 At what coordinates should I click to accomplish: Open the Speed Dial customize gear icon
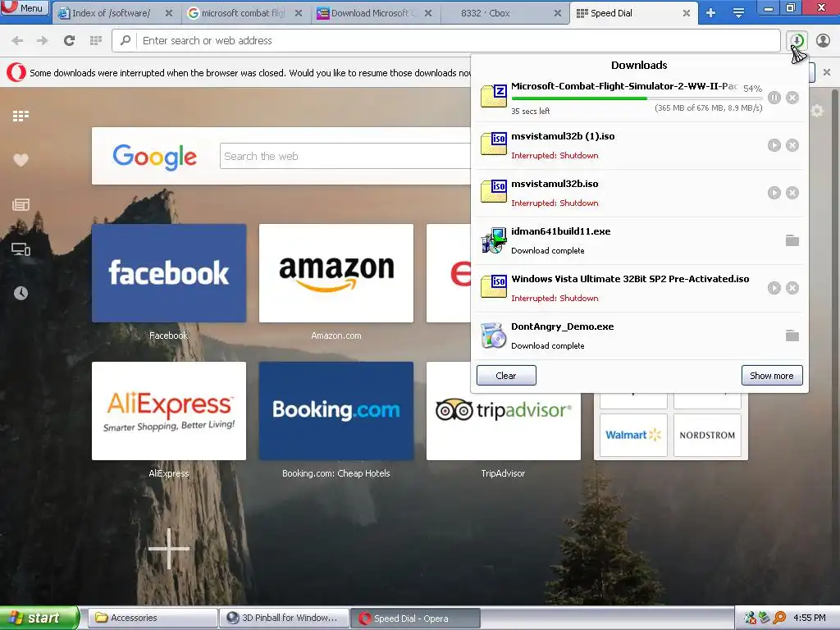pyautogui.click(x=817, y=111)
